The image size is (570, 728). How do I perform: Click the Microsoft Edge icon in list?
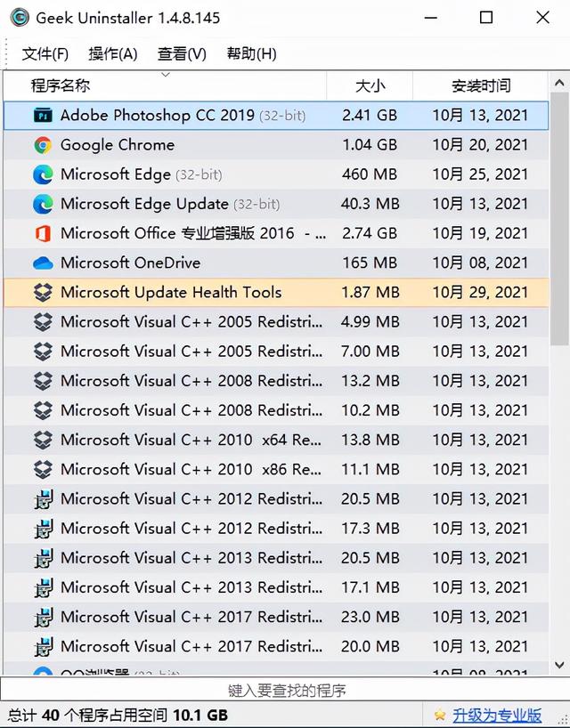tap(43, 174)
